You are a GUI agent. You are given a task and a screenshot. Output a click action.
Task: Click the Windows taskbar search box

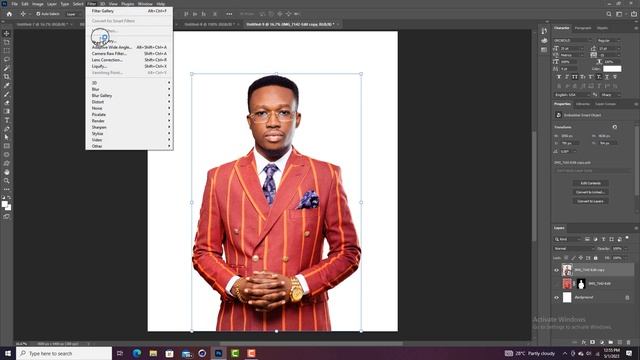coord(64,353)
